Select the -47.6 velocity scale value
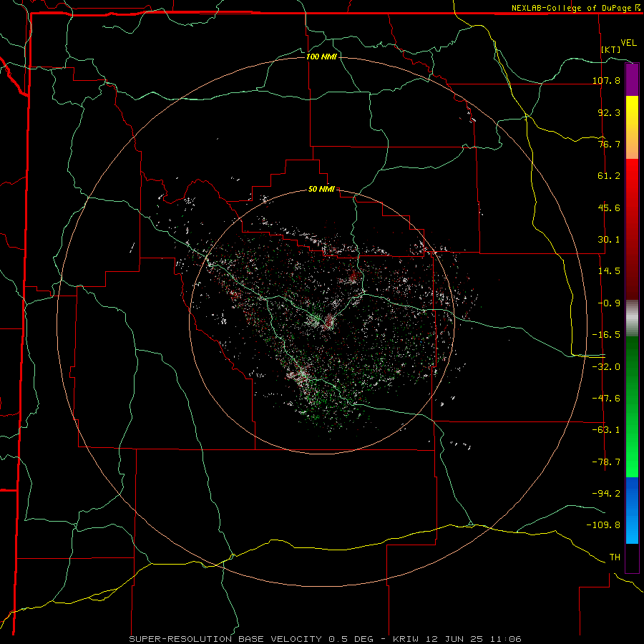 click(x=606, y=399)
